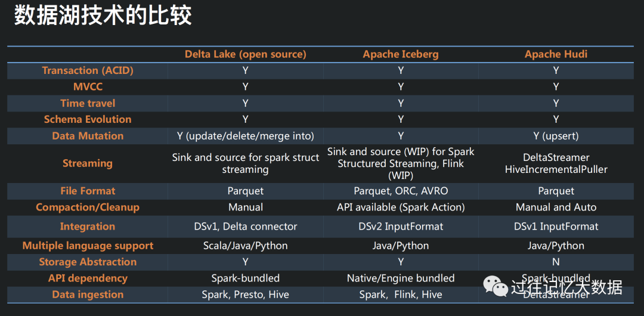Click the Streaming row label
The width and height of the screenshot is (644, 316).
88,163
